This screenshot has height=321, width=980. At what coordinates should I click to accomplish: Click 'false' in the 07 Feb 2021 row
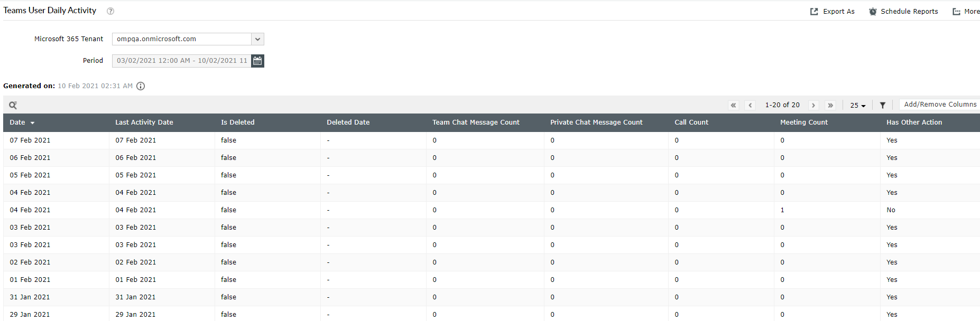pyautogui.click(x=228, y=140)
